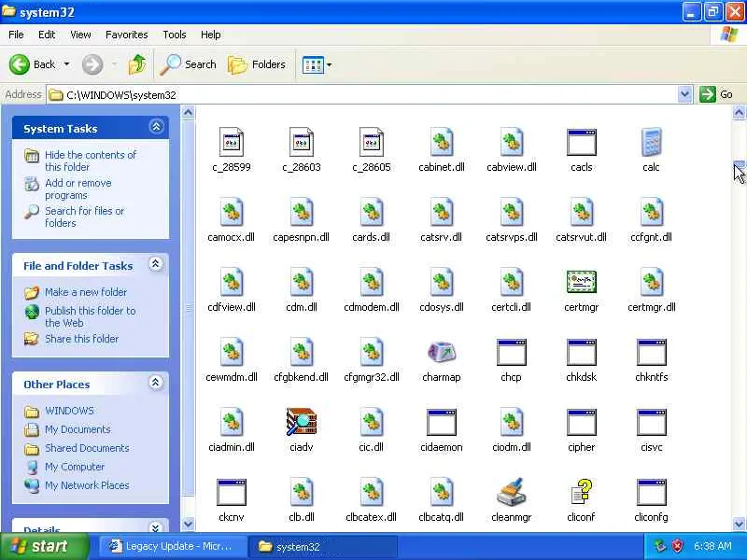747x560 pixels.
Task: Select the cidaemon executable icon
Action: tap(441, 423)
